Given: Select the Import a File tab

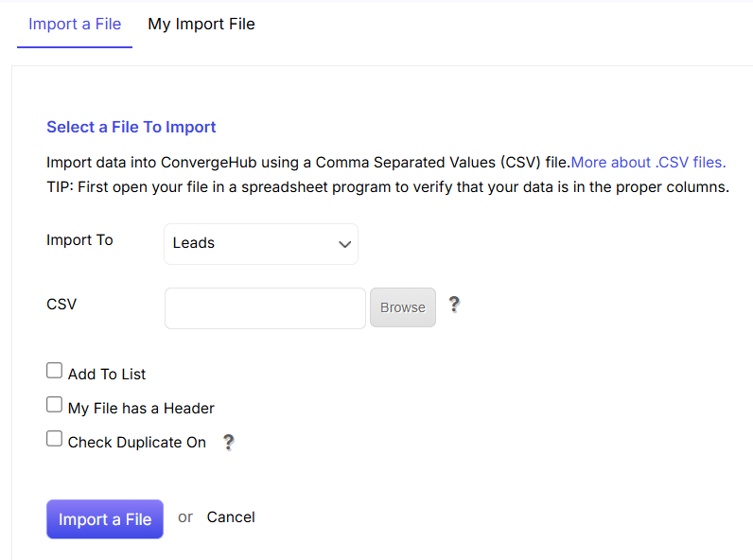Looking at the screenshot, I should (75, 24).
